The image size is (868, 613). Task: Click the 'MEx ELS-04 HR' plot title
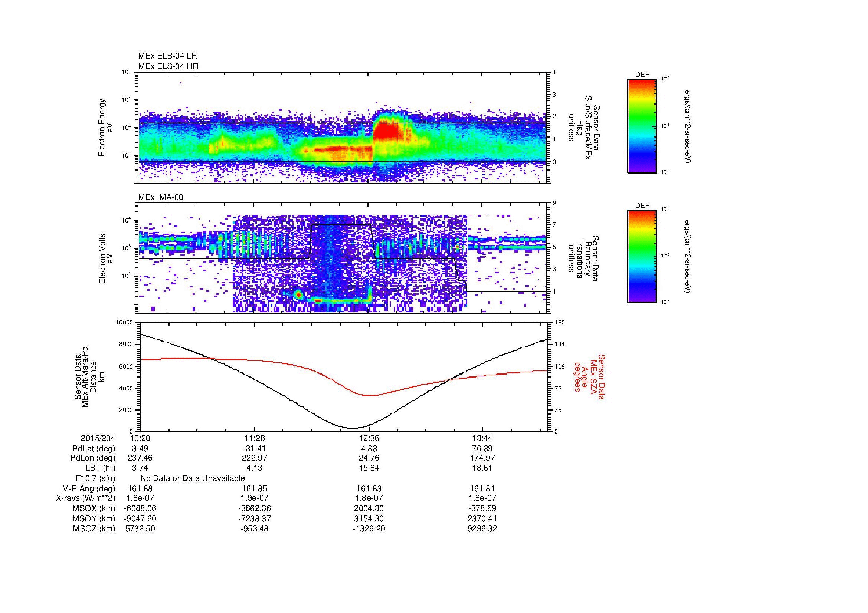[x=168, y=66]
